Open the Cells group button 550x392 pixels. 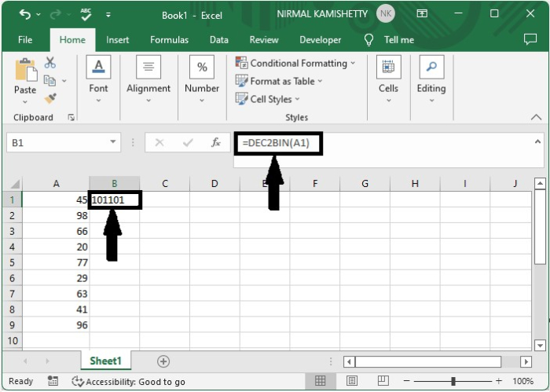point(388,77)
